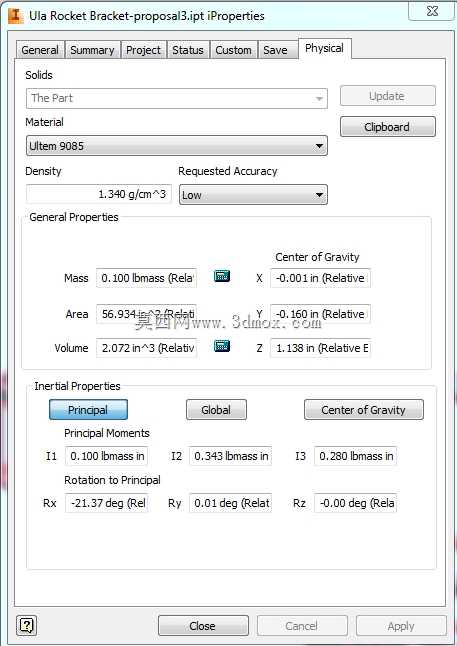Image resolution: width=457 pixels, height=646 pixels.
Task: Click the Principal Moments label
Action: 107,433
